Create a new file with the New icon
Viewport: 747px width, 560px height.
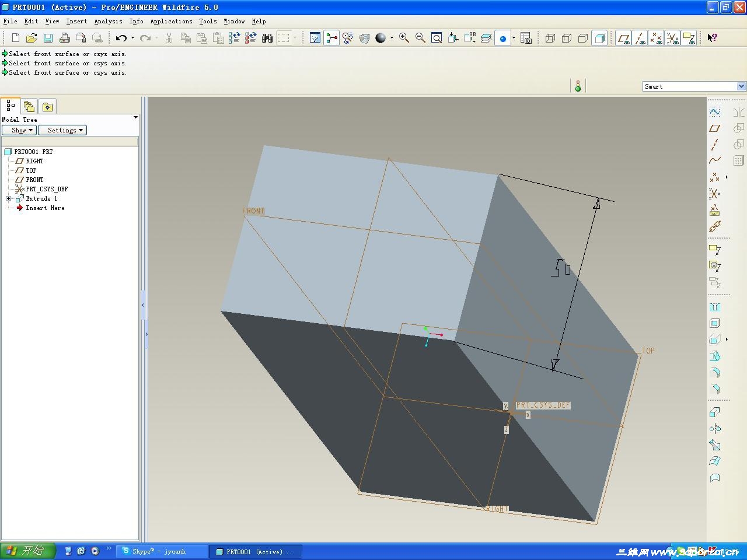pos(16,38)
